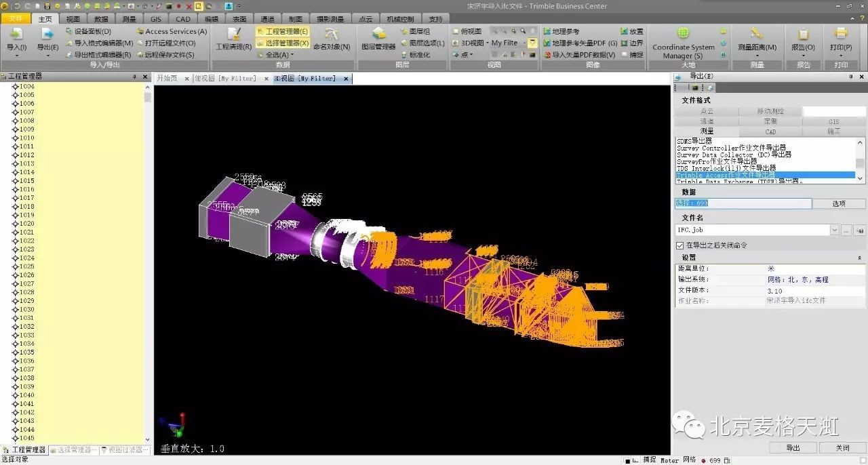The width and height of the screenshot is (868, 465).
Task: Open the 开始页 document tab
Action: coord(167,79)
